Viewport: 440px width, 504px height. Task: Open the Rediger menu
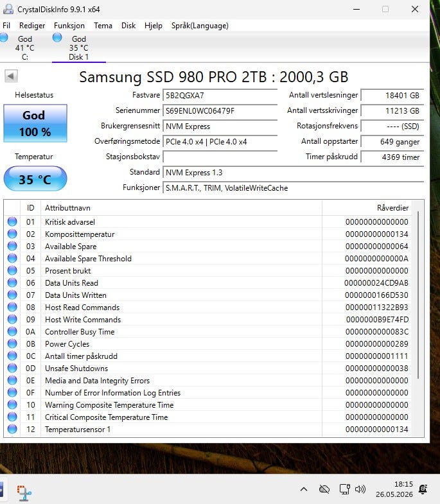32,26
